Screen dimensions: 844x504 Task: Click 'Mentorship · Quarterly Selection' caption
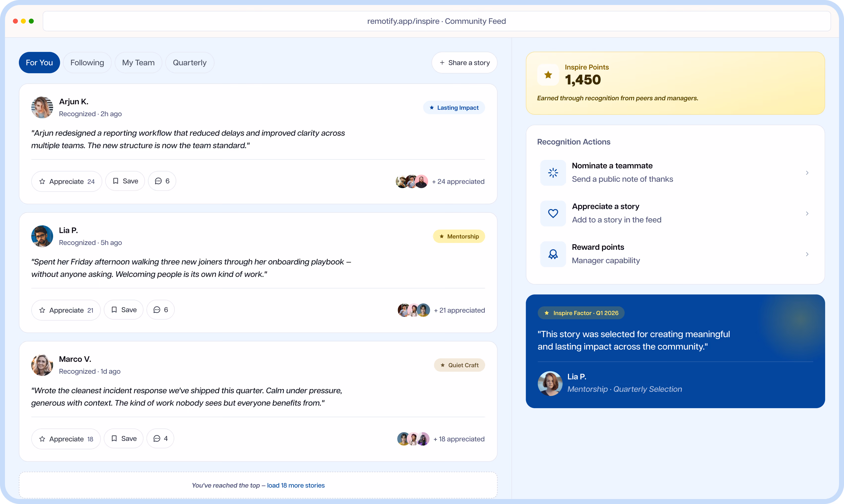click(x=625, y=389)
